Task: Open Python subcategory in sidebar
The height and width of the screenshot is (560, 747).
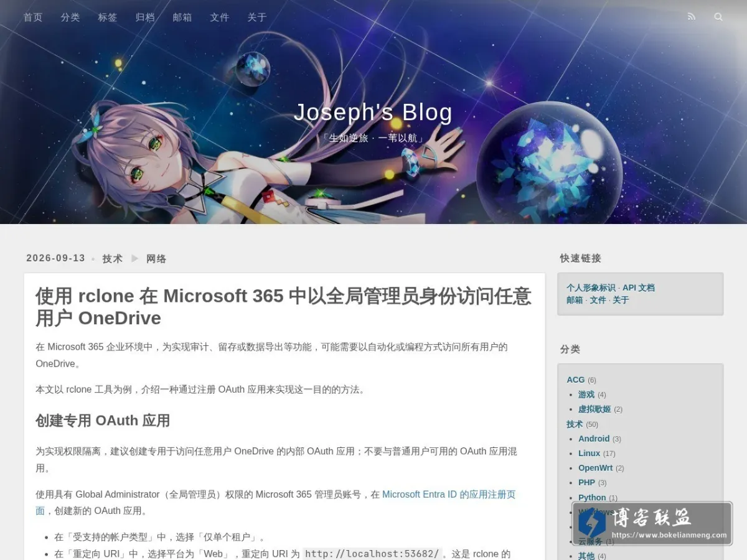Action: [x=592, y=498]
